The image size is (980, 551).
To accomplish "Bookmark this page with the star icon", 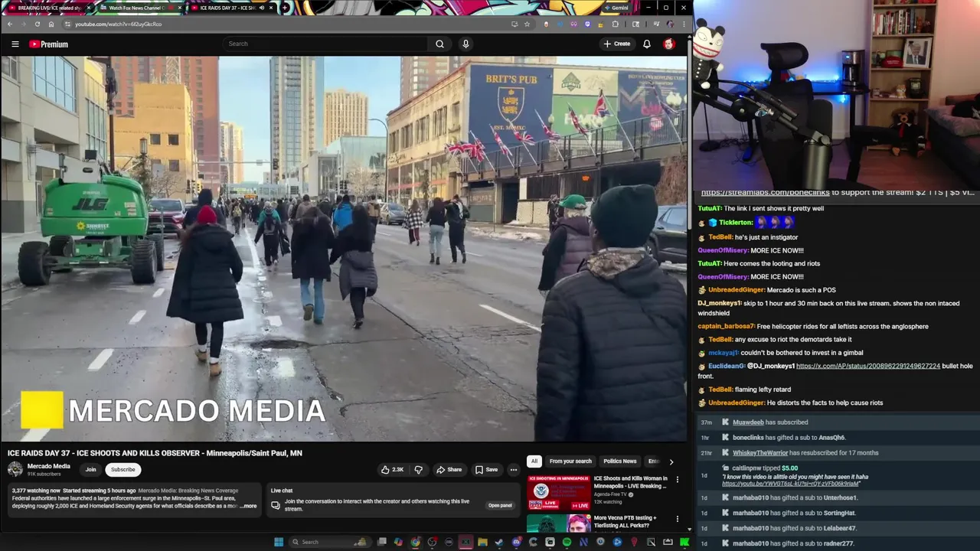I will (x=527, y=24).
